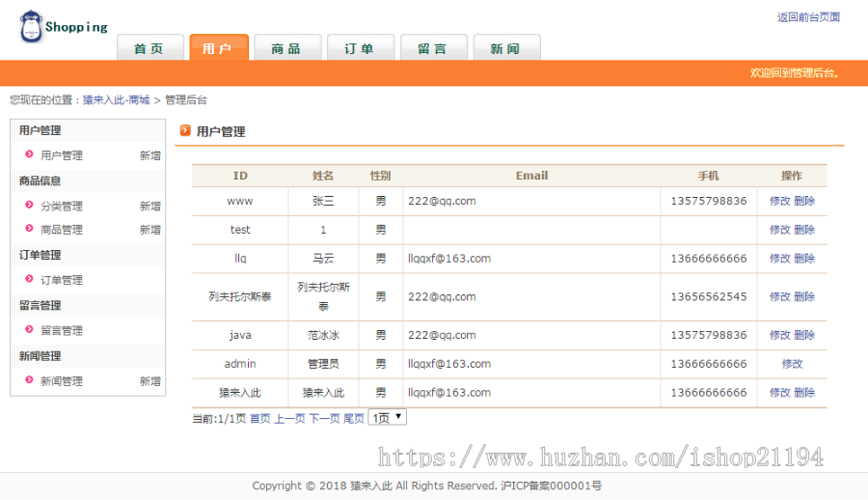Click 新增 beside 商品管理
This screenshot has width=868, height=500.
pyautogui.click(x=150, y=230)
